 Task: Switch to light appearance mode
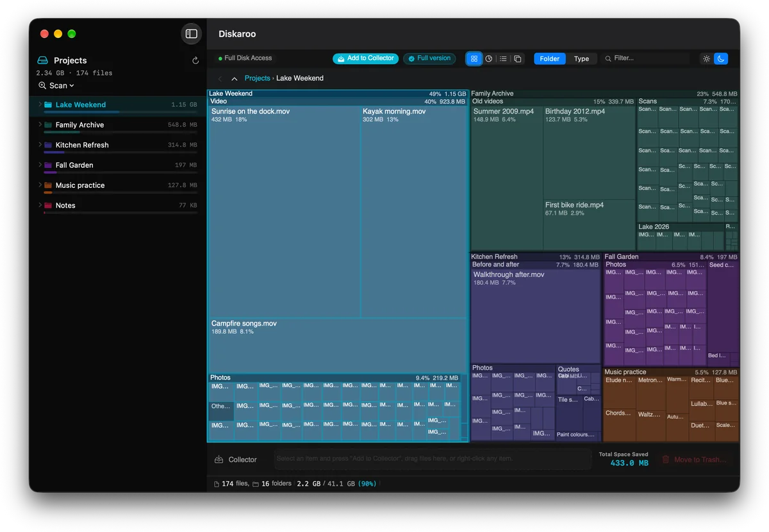click(x=707, y=58)
